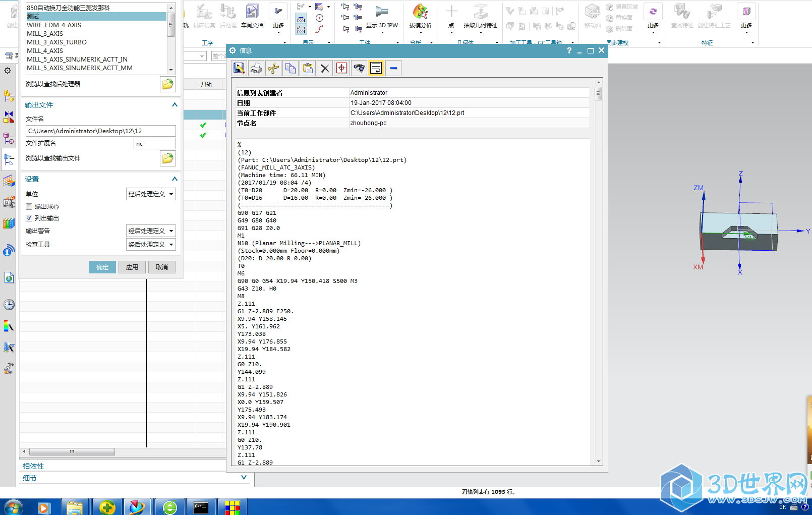Screen dimensions: 812x515
Task: Open the Shop Documentation (车间文档) tool
Action: coord(252,16)
